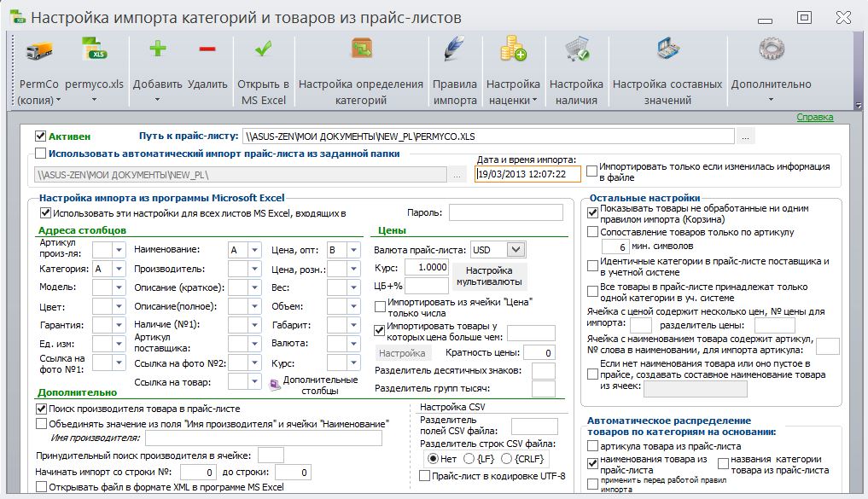Viewport: 868px width, 499px height.
Task: Open Настройка наличия shopping cart icon
Action: pos(576,49)
